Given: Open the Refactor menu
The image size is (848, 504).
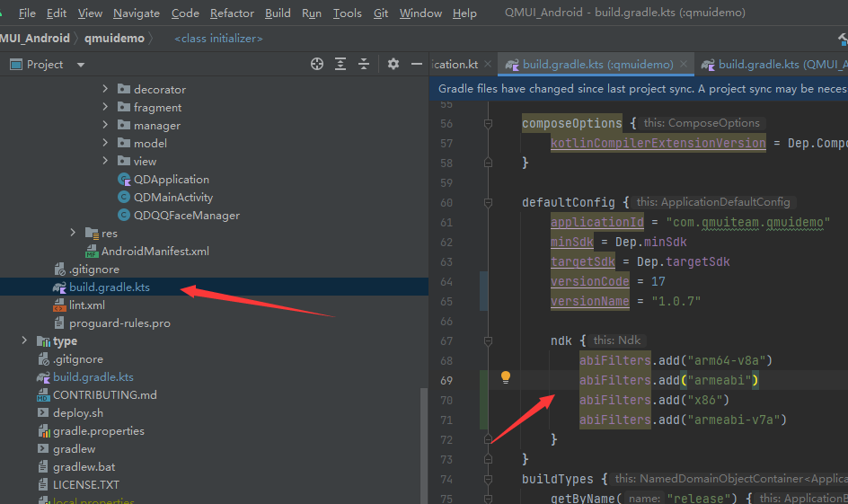Looking at the screenshot, I should click(x=232, y=13).
